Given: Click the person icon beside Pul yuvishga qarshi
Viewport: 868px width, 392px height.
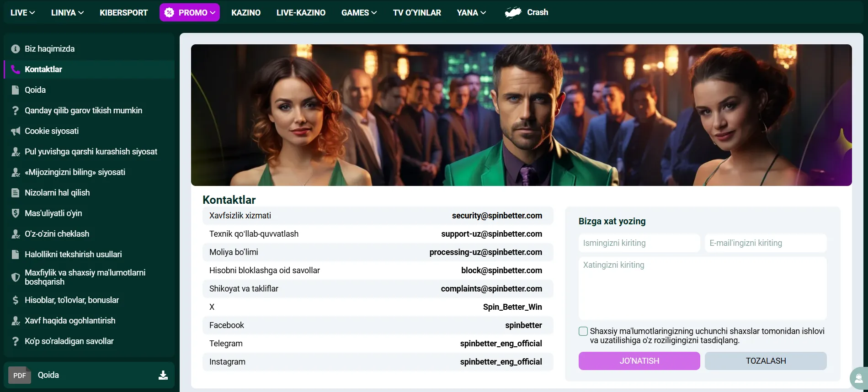Looking at the screenshot, I should 16,152.
